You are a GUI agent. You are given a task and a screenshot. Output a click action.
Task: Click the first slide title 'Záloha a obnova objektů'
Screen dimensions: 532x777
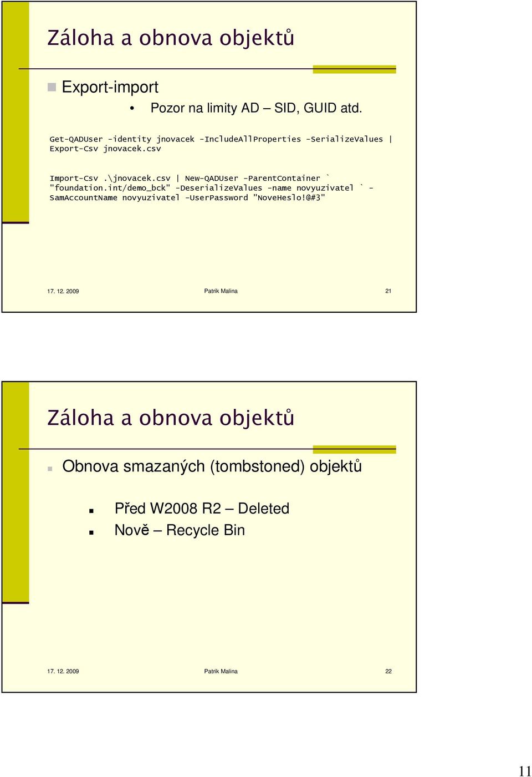pyautogui.click(x=171, y=38)
